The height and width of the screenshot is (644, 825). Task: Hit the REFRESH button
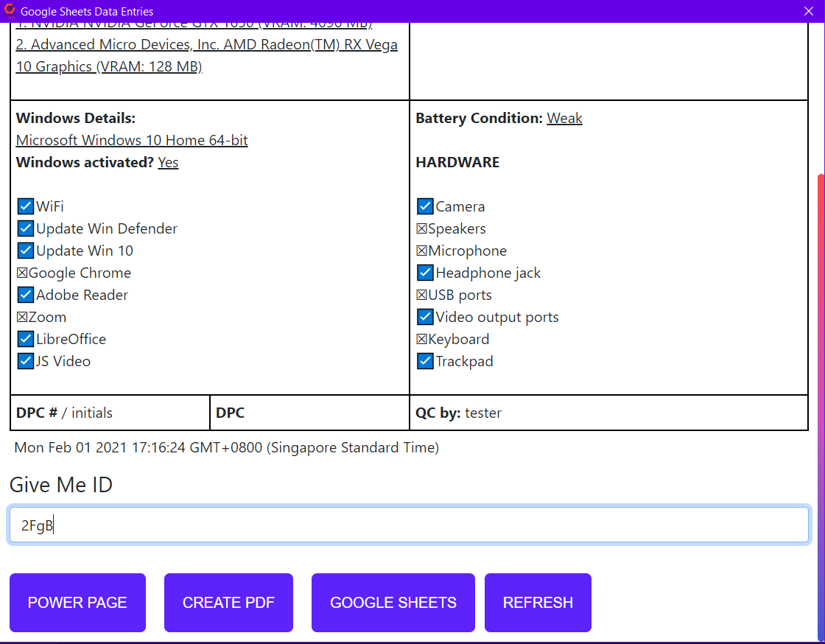pos(538,603)
